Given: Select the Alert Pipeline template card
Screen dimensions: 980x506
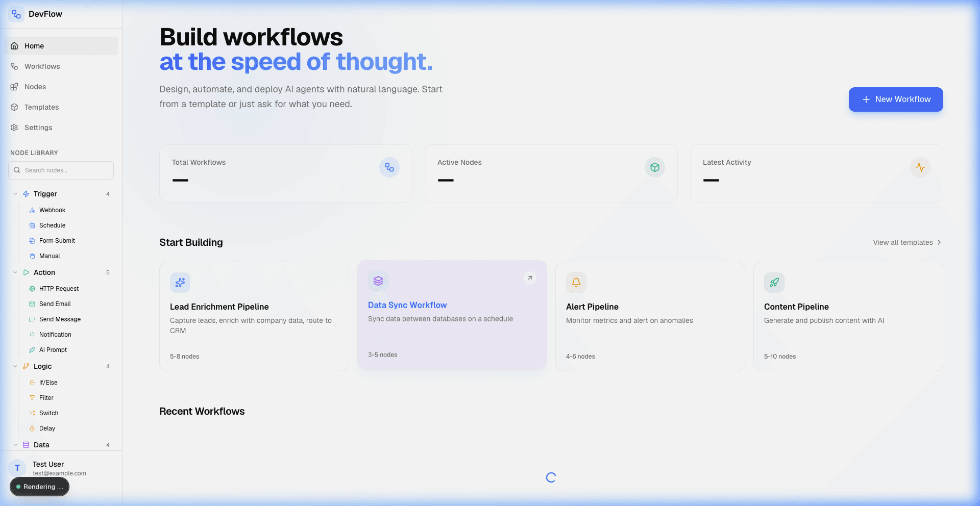Looking at the screenshot, I should [649, 316].
